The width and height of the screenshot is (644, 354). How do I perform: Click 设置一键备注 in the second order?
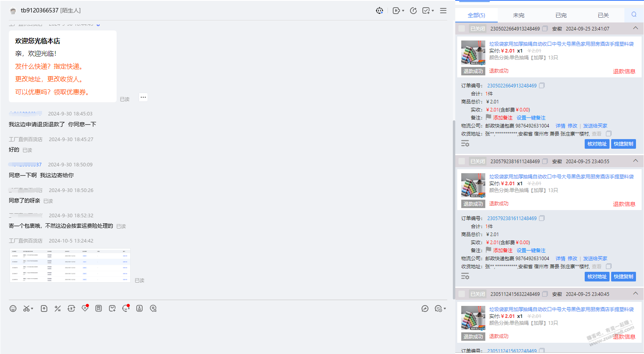(531, 251)
